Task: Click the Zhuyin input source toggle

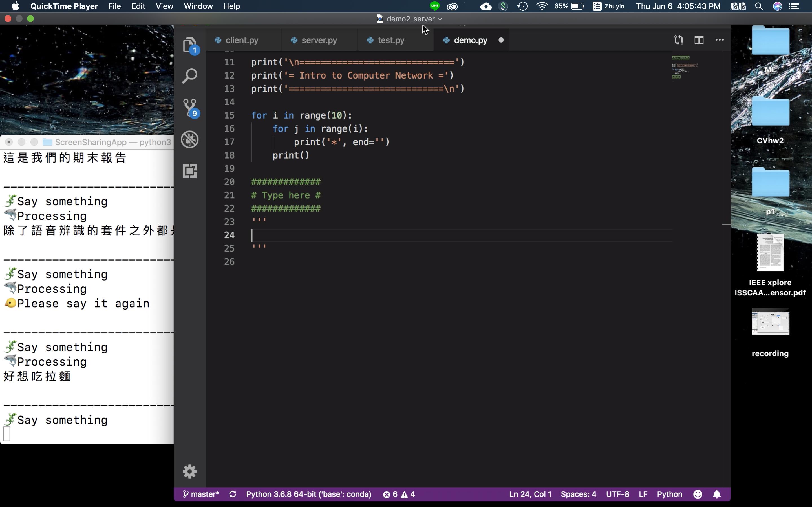Action: click(x=608, y=6)
